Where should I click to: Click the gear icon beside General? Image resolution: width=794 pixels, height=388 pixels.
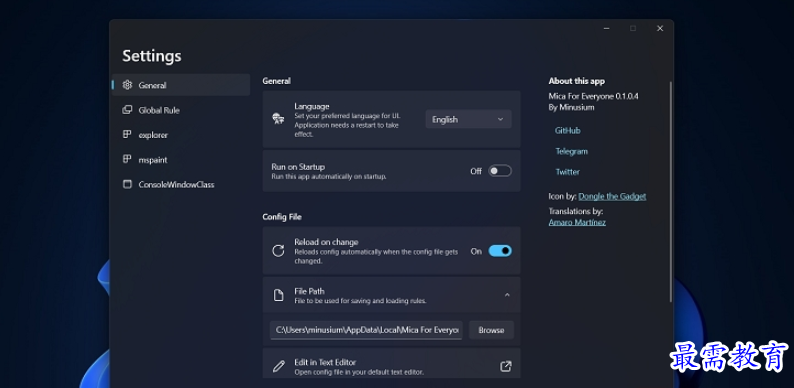point(127,85)
